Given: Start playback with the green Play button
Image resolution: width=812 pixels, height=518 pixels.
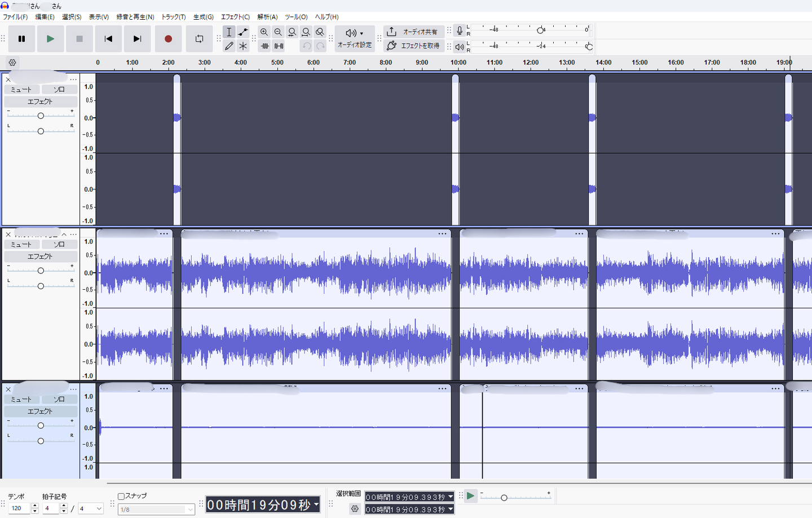Looking at the screenshot, I should [x=50, y=39].
